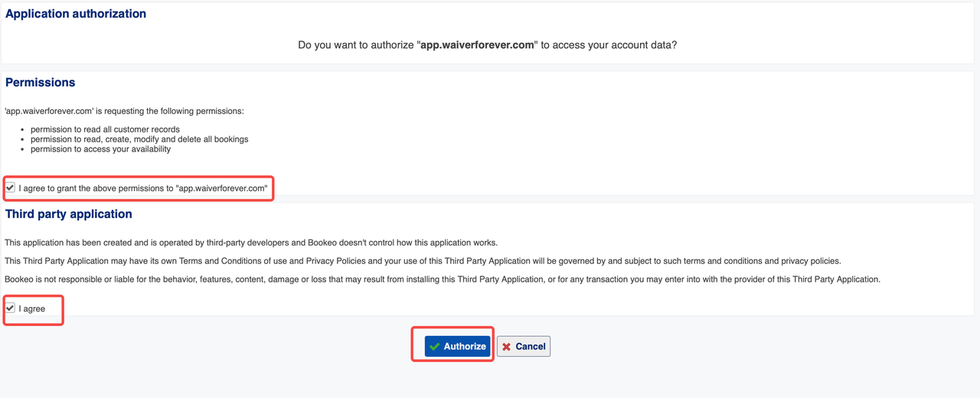The height and width of the screenshot is (398, 980).
Task: Click the "Third party application" heading
Action: click(x=69, y=214)
